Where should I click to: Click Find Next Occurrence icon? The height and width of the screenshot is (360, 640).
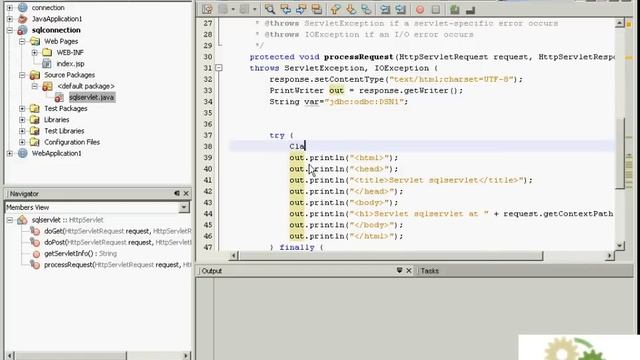[x=301, y=9]
